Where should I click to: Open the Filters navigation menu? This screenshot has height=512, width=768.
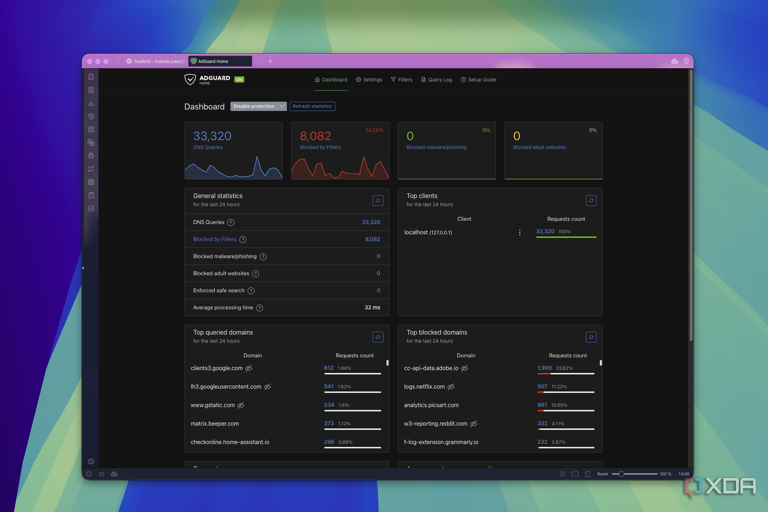tap(401, 80)
